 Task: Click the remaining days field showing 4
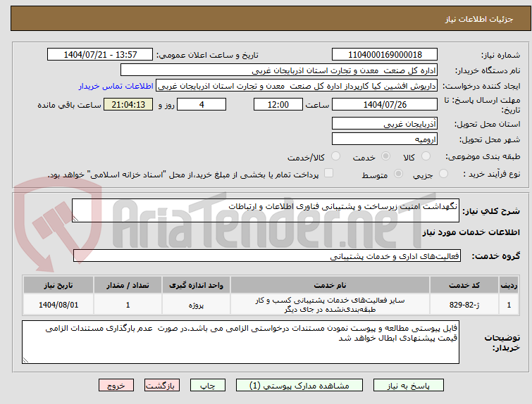[x=202, y=104]
